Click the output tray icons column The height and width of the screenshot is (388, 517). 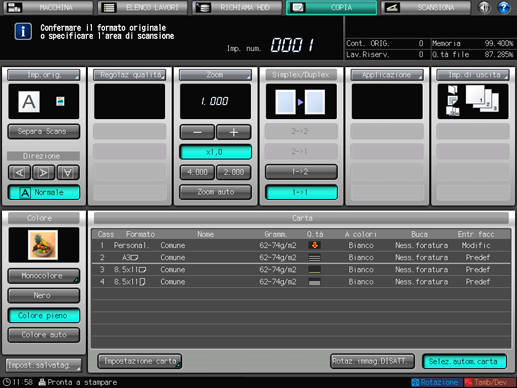click(x=453, y=101)
